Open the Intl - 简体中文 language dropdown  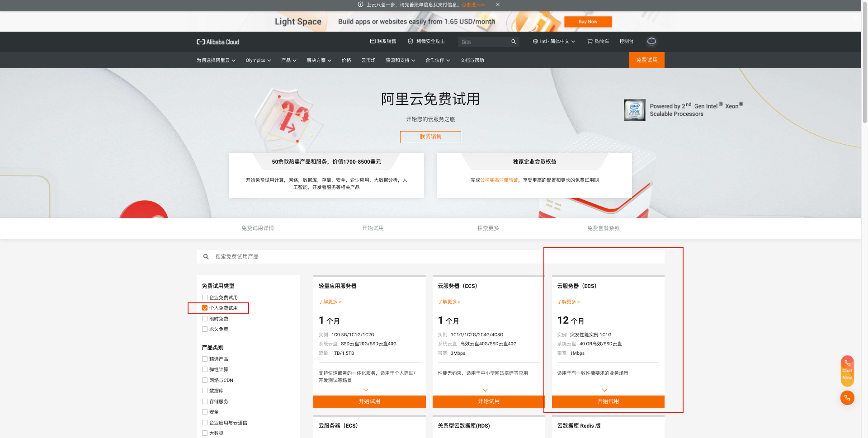click(x=554, y=42)
